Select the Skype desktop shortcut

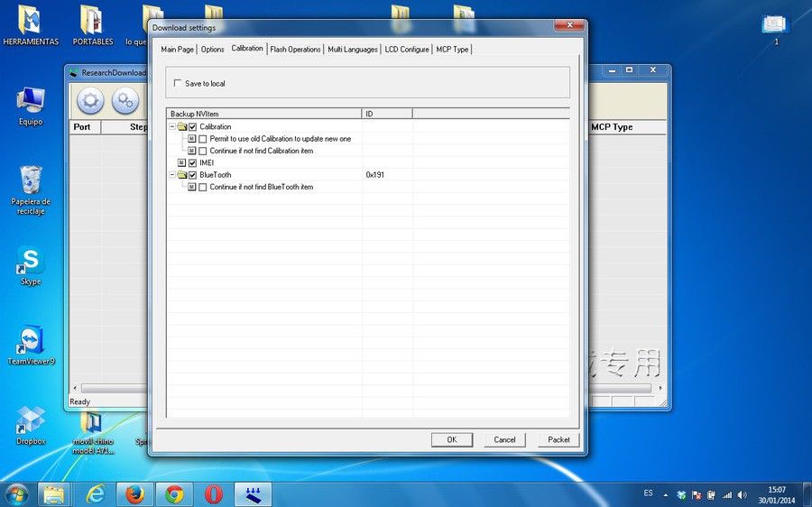pos(31,265)
